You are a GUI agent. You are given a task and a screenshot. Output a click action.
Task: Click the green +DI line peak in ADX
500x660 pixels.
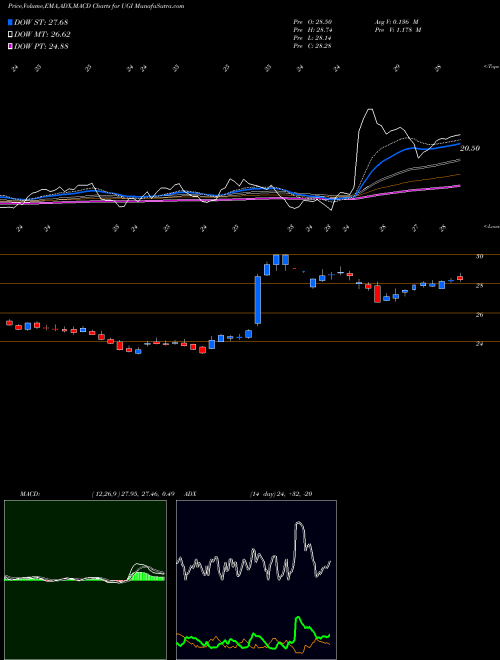pos(298,619)
